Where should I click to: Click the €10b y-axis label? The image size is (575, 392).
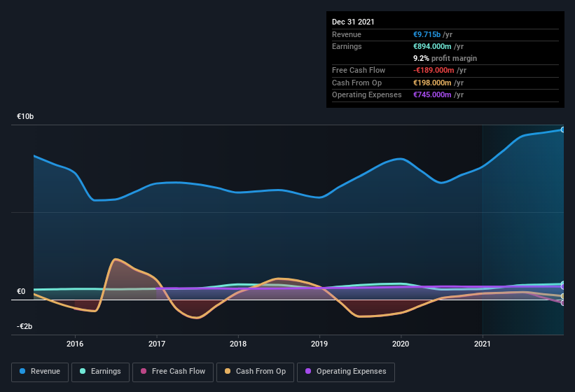pyautogui.click(x=25, y=116)
